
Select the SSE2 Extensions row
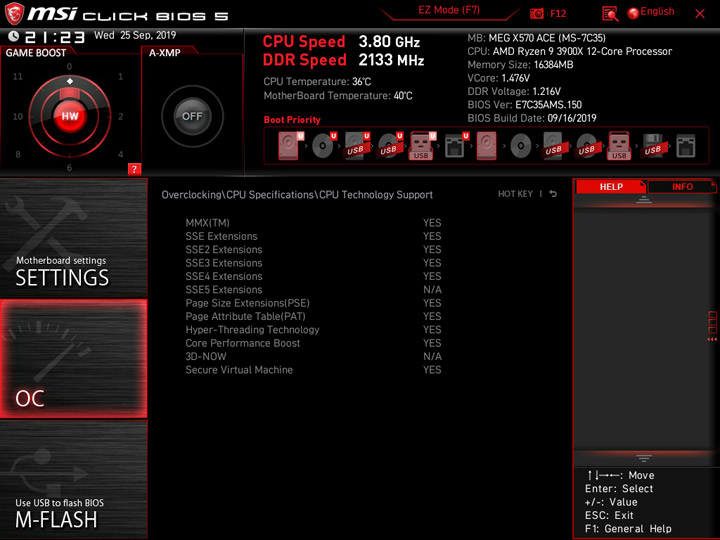coord(313,249)
